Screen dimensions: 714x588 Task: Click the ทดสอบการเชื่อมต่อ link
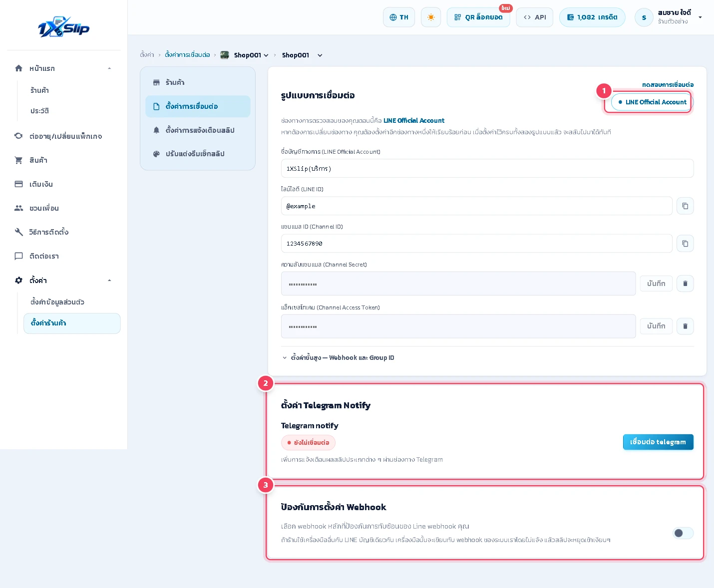point(668,85)
